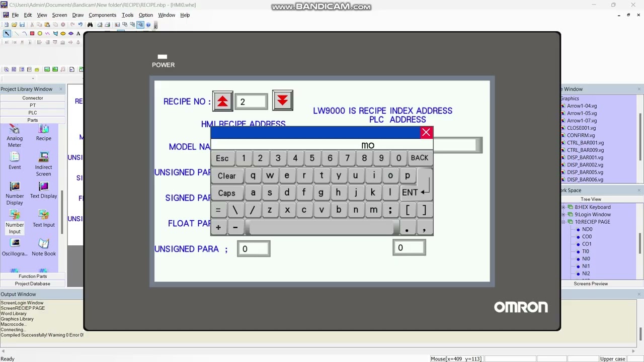This screenshot has width=644, height=362.
Task: Click the RECIPE NO value field showing 2
Action: (251, 102)
